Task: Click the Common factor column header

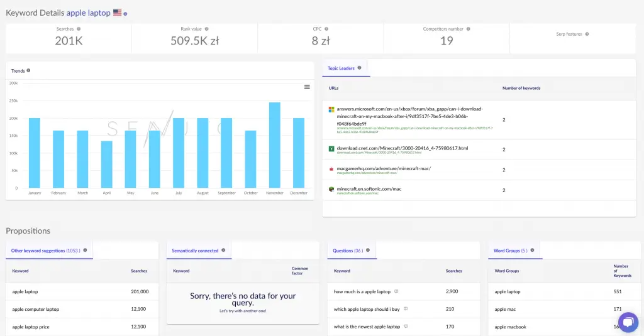Action: (300, 271)
